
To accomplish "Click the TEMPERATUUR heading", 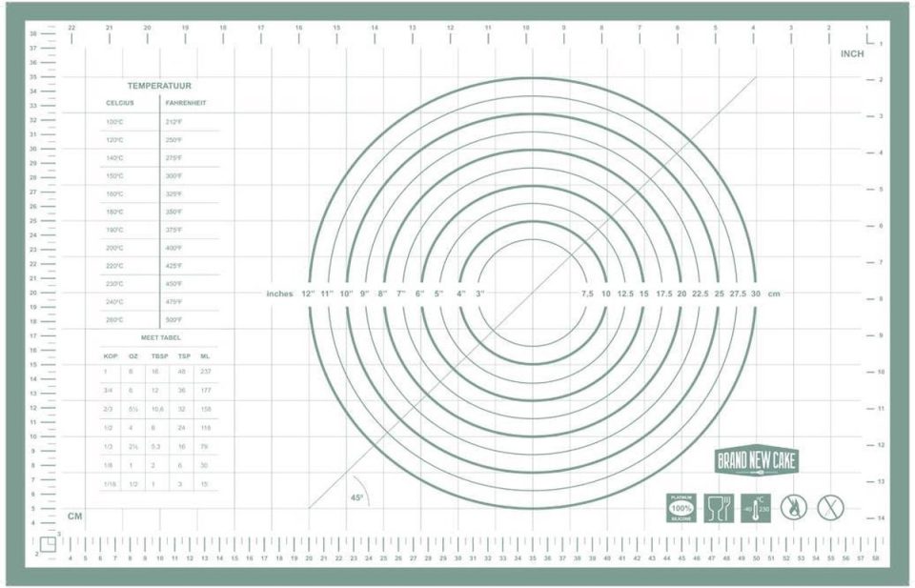I will 159,86.
